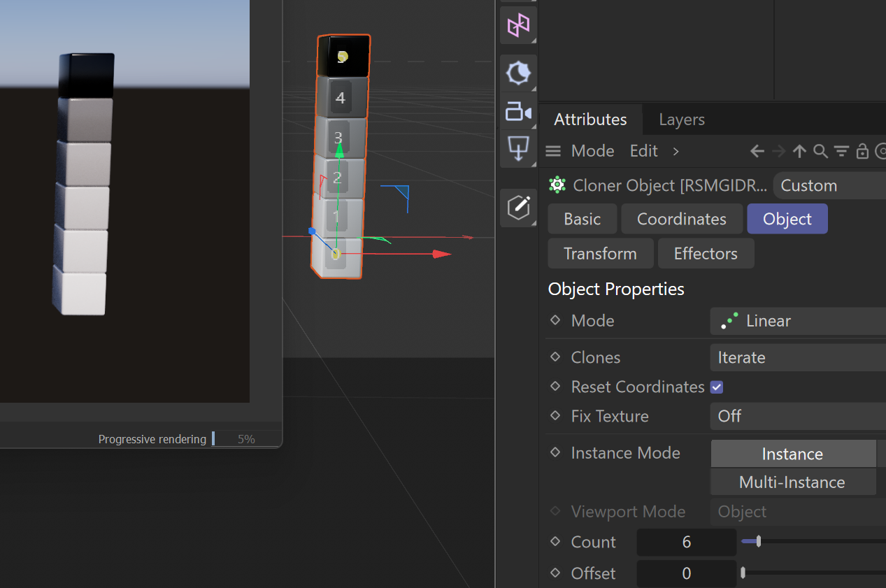886x588 pixels.
Task: Open the Clones dropdown showing Iterate
Action: [797, 357]
